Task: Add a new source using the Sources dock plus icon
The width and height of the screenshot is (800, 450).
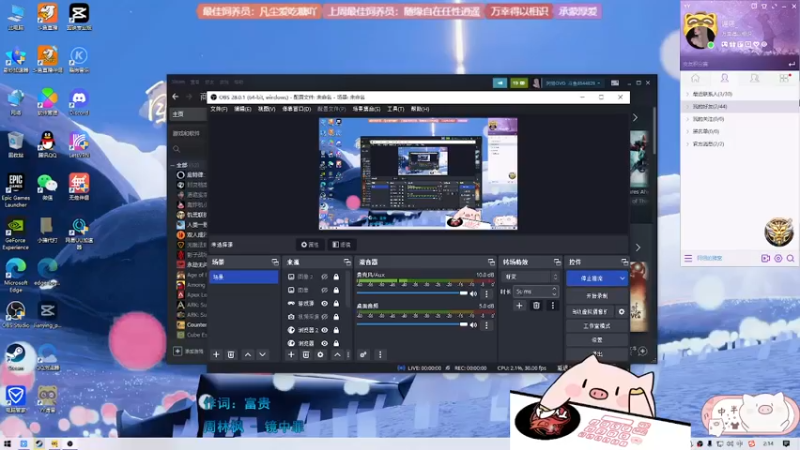Action: (291, 355)
